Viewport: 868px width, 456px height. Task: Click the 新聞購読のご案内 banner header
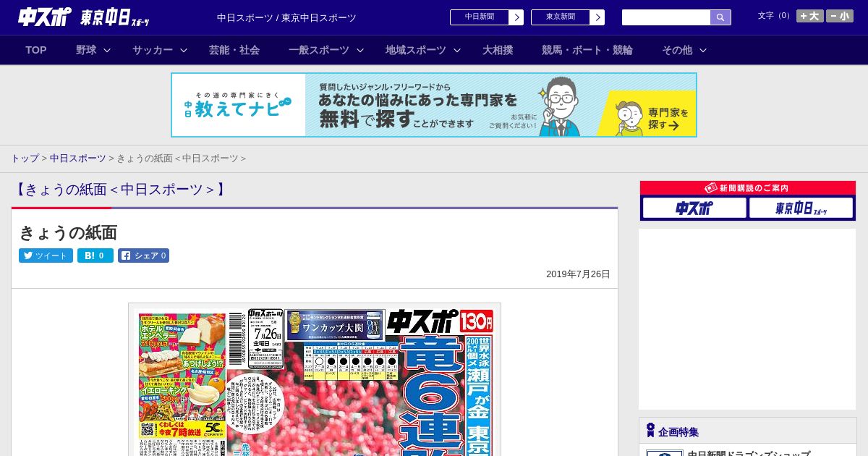click(x=748, y=188)
